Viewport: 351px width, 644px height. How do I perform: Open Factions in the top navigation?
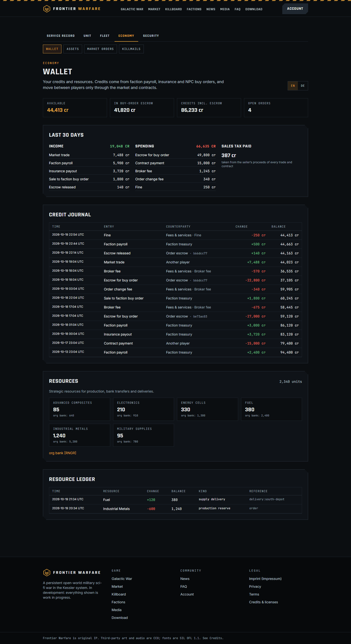(x=194, y=9)
